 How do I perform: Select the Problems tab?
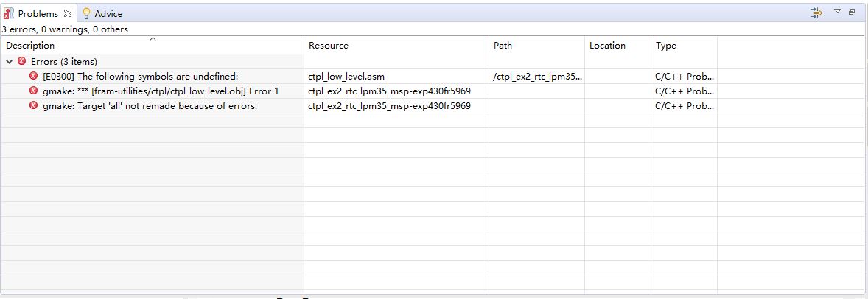38,13
